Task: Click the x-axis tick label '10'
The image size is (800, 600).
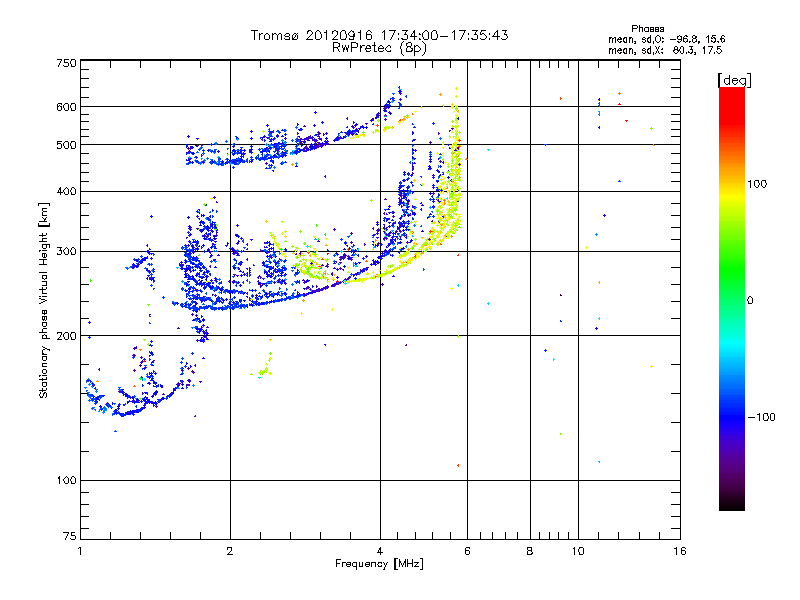Action: coord(578,551)
